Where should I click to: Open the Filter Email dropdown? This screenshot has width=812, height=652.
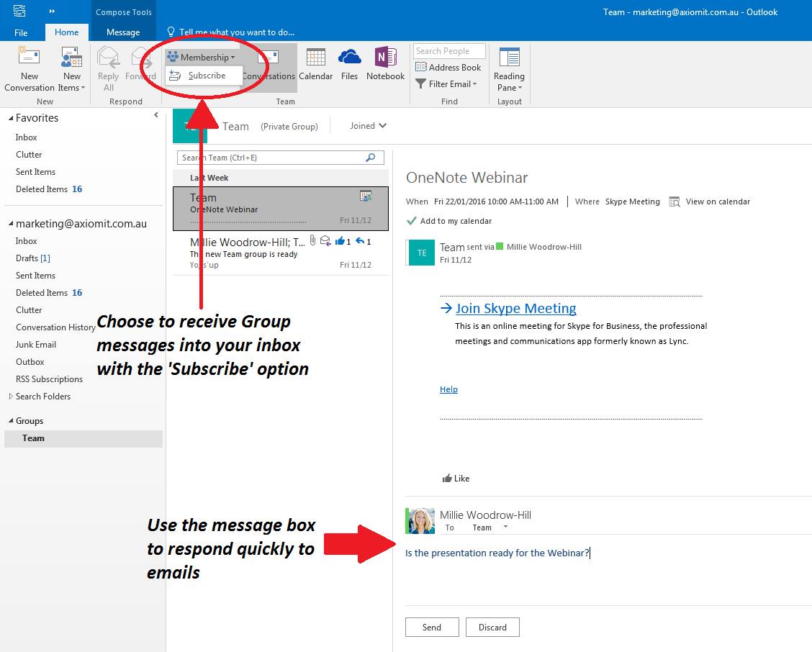pos(446,84)
